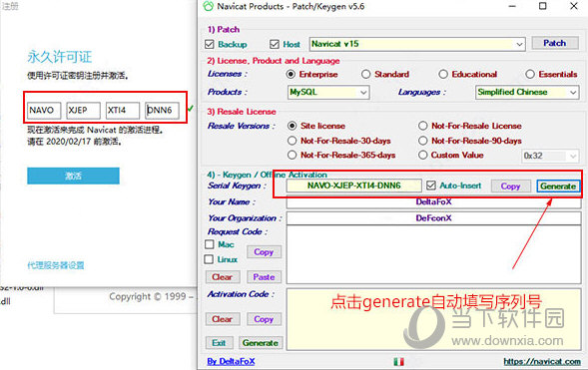The image size is (588, 370).
Task: Click into the Activation Code text area
Action: [x=433, y=319]
